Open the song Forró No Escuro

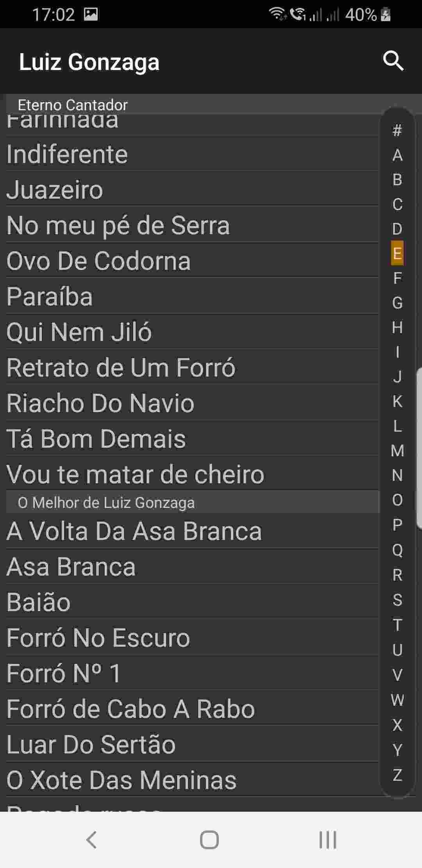click(x=98, y=638)
